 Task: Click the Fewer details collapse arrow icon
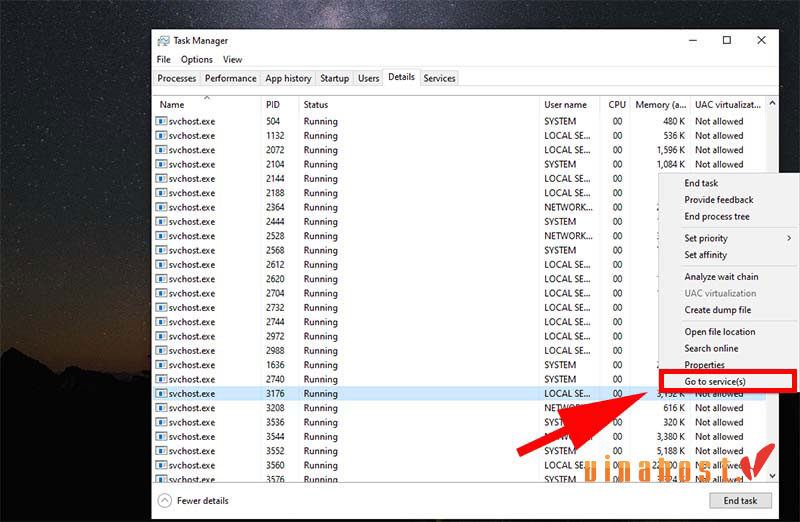click(x=164, y=501)
